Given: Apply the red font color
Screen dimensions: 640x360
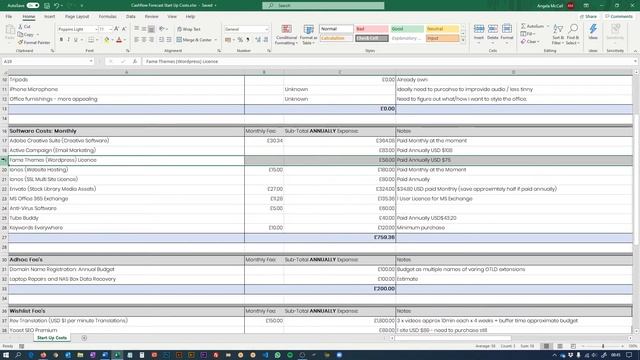Looking at the screenshot, I should click(x=119, y=40).
